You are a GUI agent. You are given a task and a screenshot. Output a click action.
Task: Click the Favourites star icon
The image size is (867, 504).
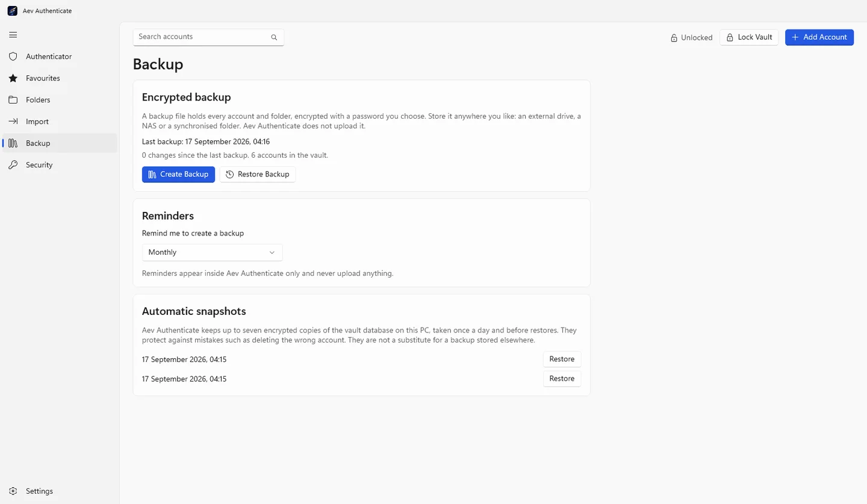click(13, 78)
